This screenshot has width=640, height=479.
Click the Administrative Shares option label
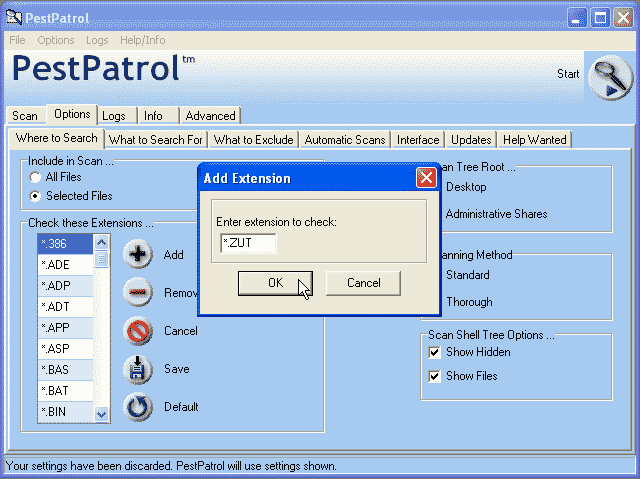point(496,214)
